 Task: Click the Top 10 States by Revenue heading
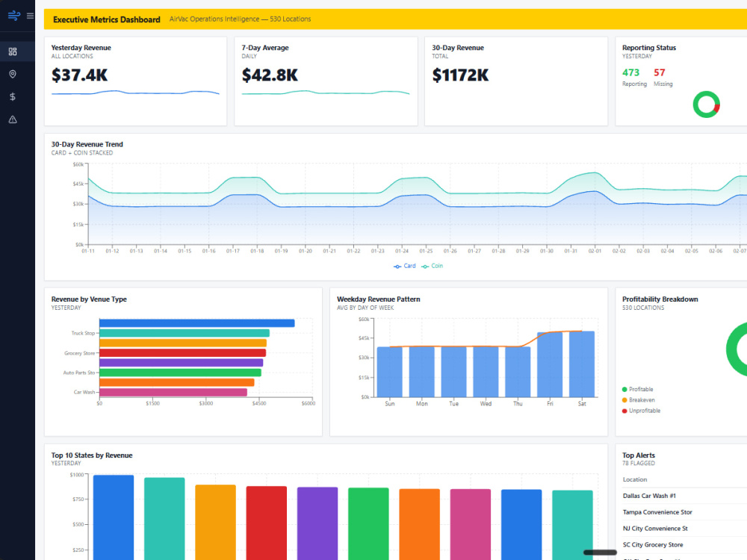(91, 455)
